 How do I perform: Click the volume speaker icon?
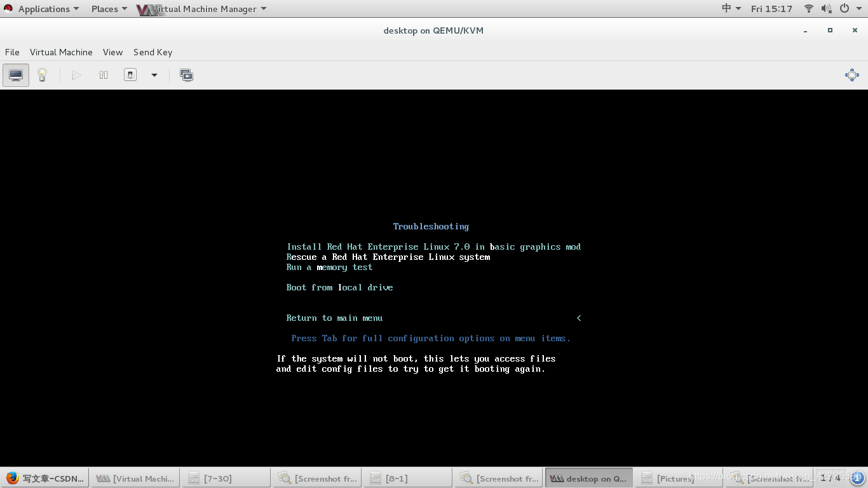pyautogui.click(x=826, y=9)
